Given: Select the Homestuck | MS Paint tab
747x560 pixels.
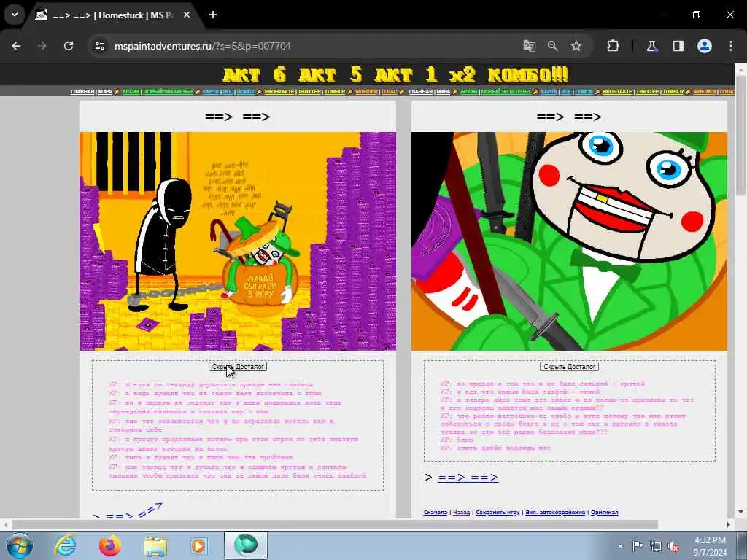Looking at the screenshot, I should pos(113,15).
